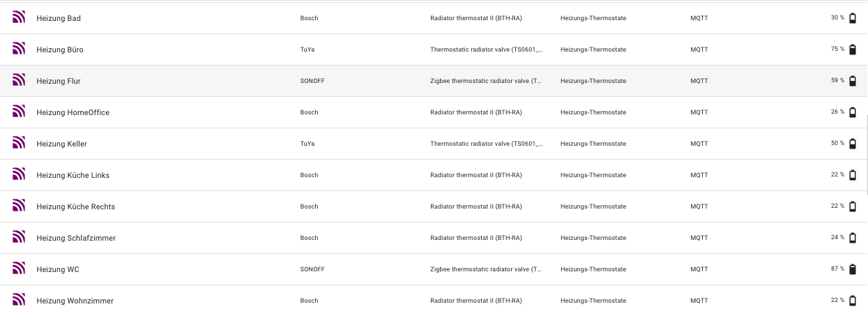Click Heizungs-Thermostate area in Heizung HomeOffice row
The width and height of the screenshot is (868, 316).
pyautogui.click(x=593, y=112)
